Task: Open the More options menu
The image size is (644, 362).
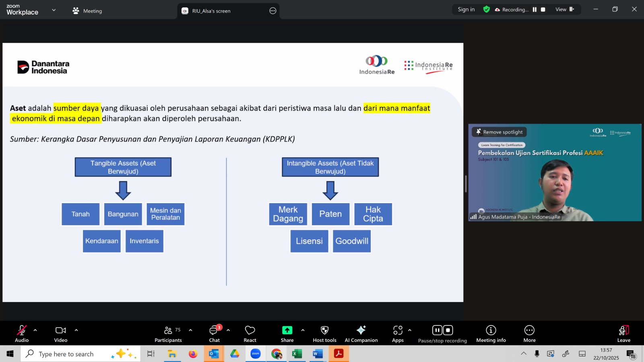Action: (x=529, y=334)
